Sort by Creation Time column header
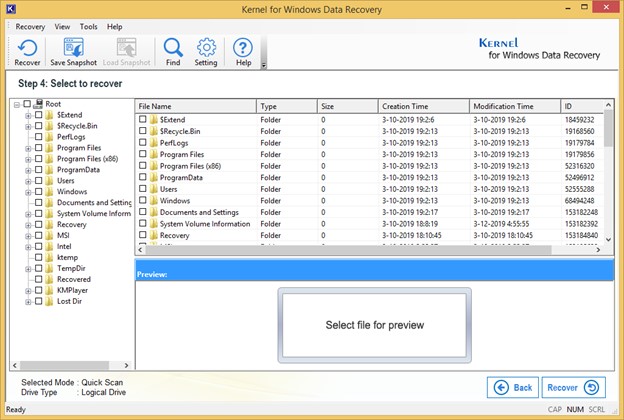The width and height of the screenshot is (624, 420). (x=424, y=106)
